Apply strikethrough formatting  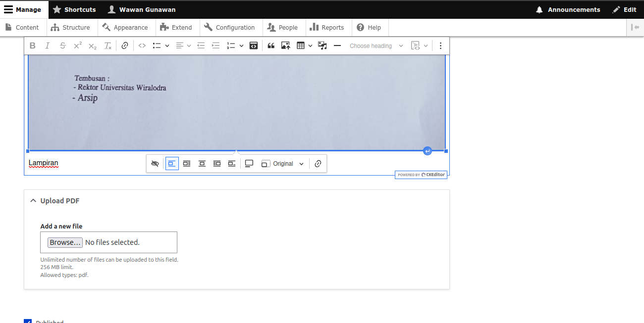[x=62, y=46]
